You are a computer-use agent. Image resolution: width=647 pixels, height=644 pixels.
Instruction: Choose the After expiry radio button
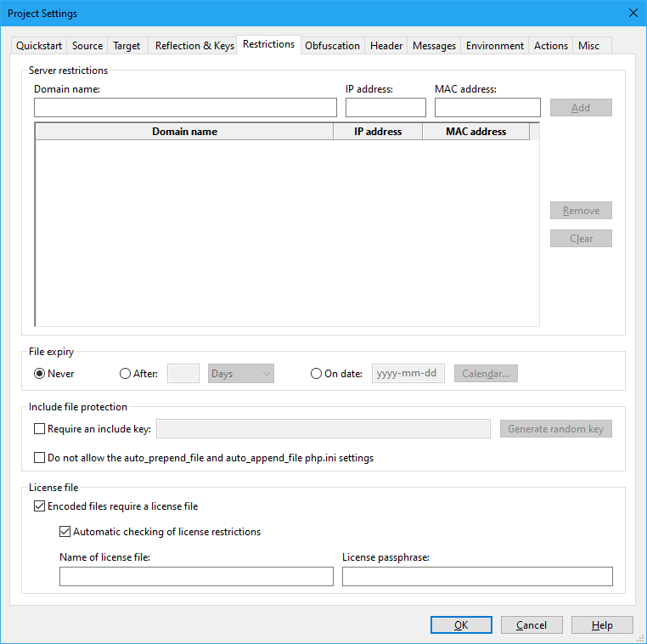[126, 374]
